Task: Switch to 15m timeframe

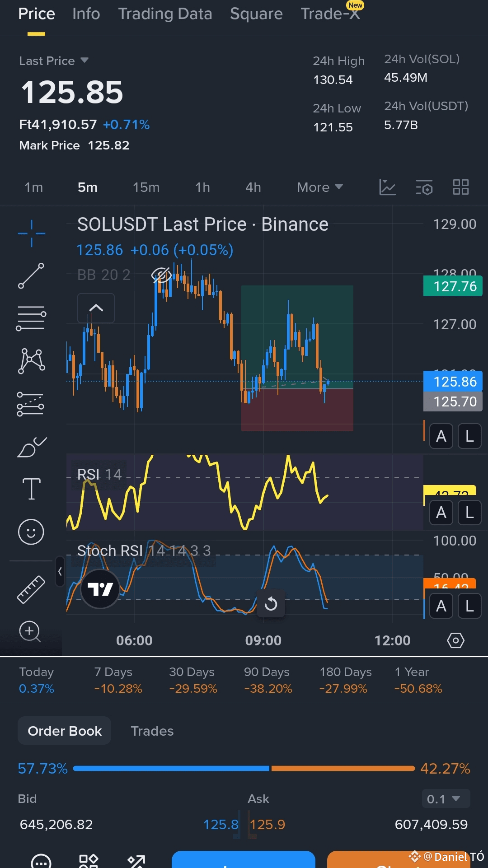Action: point(146,187)
